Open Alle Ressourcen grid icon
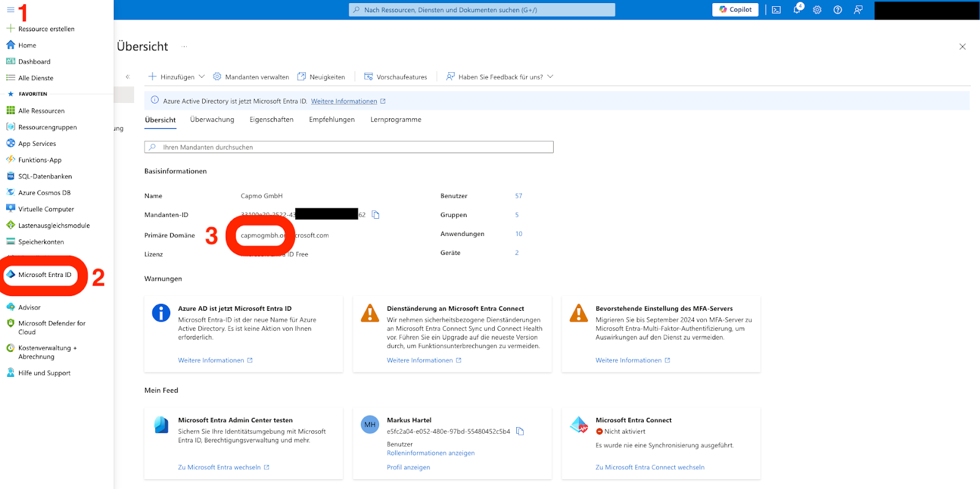The image size is (980, 489). (x=10, y=110)
